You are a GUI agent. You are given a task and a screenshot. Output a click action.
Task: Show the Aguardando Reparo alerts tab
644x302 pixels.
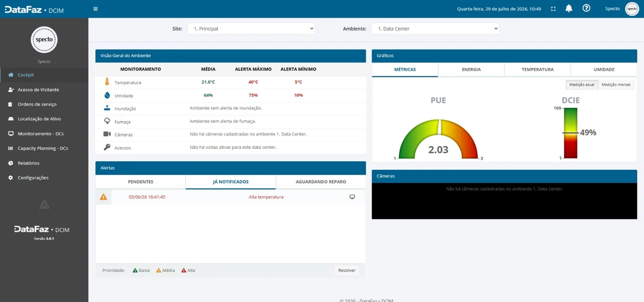[x=321, y=182]
